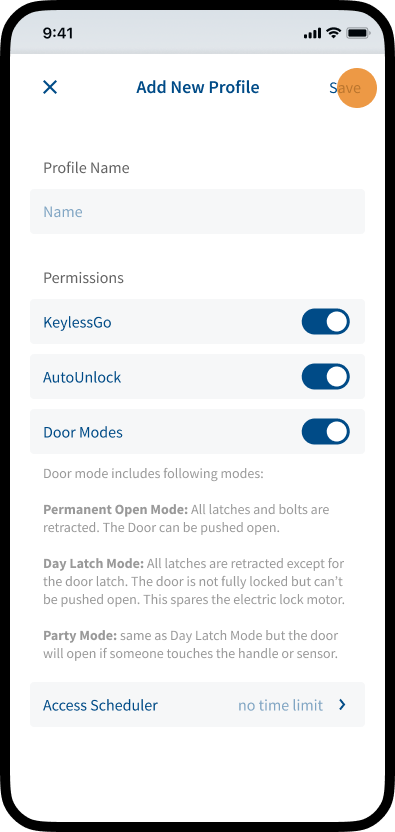Click the Permanent Open Mode description

click(x=186, y=519)
